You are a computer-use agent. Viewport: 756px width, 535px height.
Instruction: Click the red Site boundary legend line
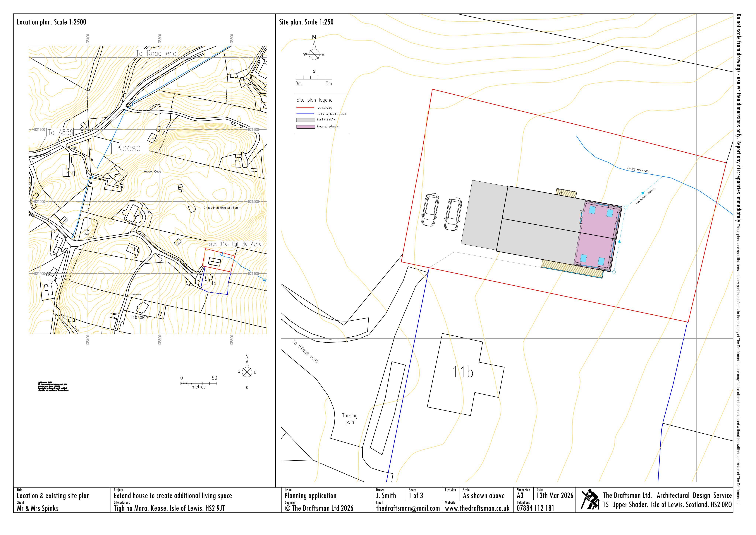305,108
